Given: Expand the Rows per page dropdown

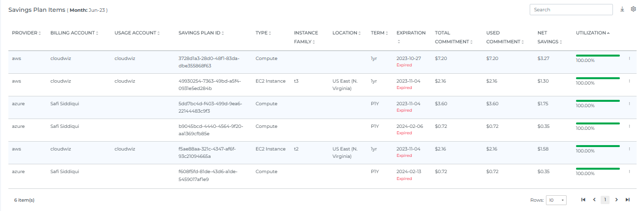Looking at the screenshot, I should point(557,200).
